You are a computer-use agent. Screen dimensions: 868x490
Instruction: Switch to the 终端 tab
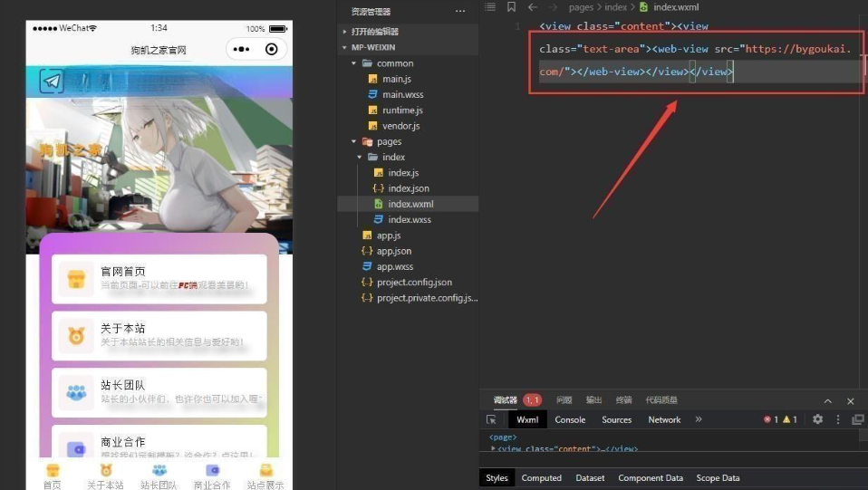pos(623,399)
